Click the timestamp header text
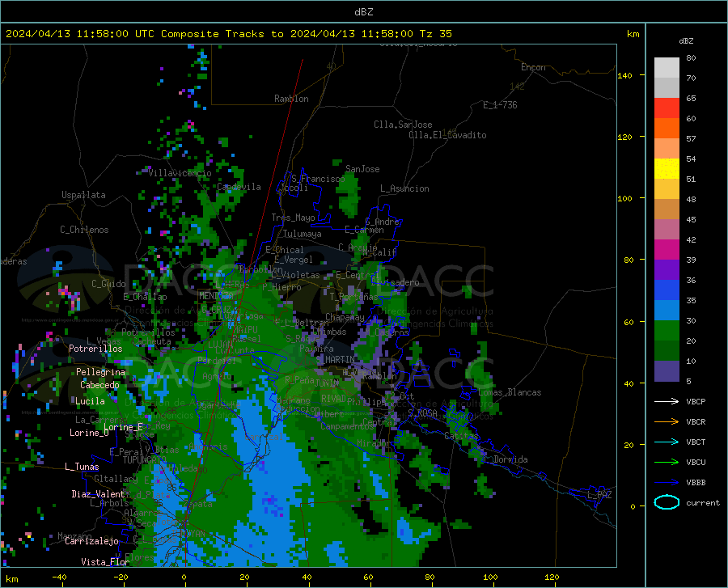Screen dimensions: 728x588 pyautogui.click(x=228, y=34)
